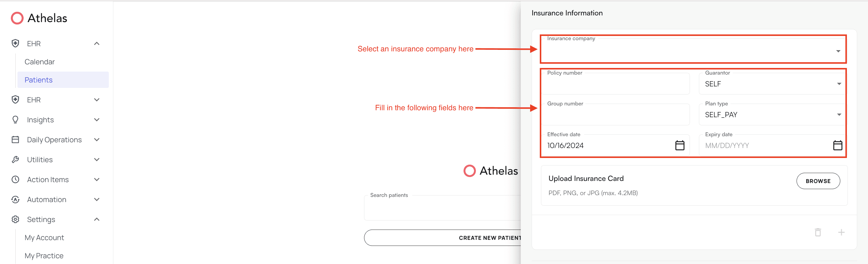The width and height of the screenshot is (868, 264).
Task: Click the Automation icon in sidebar
Action: coord(15,199)
